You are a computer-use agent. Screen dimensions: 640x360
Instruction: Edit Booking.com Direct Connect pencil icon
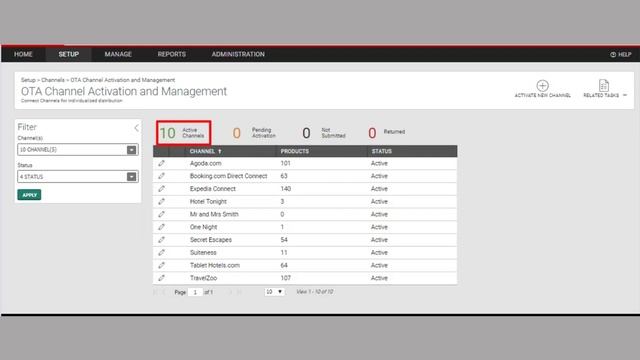[162, 176]
